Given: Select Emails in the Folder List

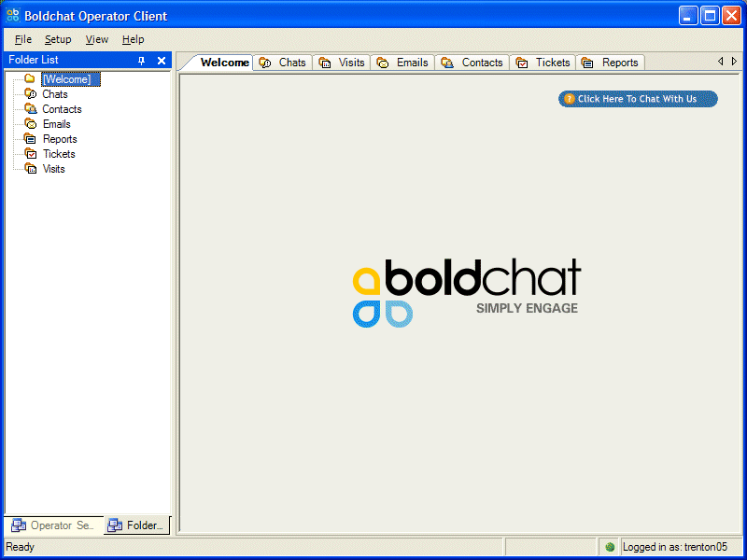Looking at the screenshot, I should [57, 124].
